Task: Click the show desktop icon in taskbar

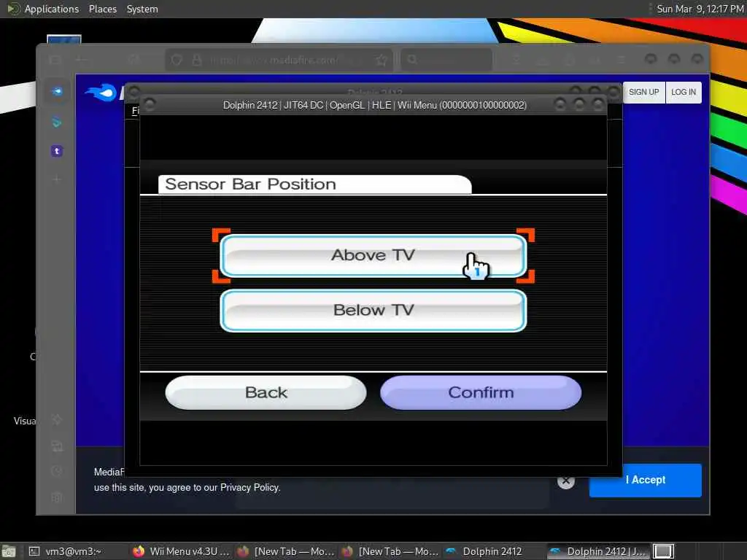Action: coord(9,551)
